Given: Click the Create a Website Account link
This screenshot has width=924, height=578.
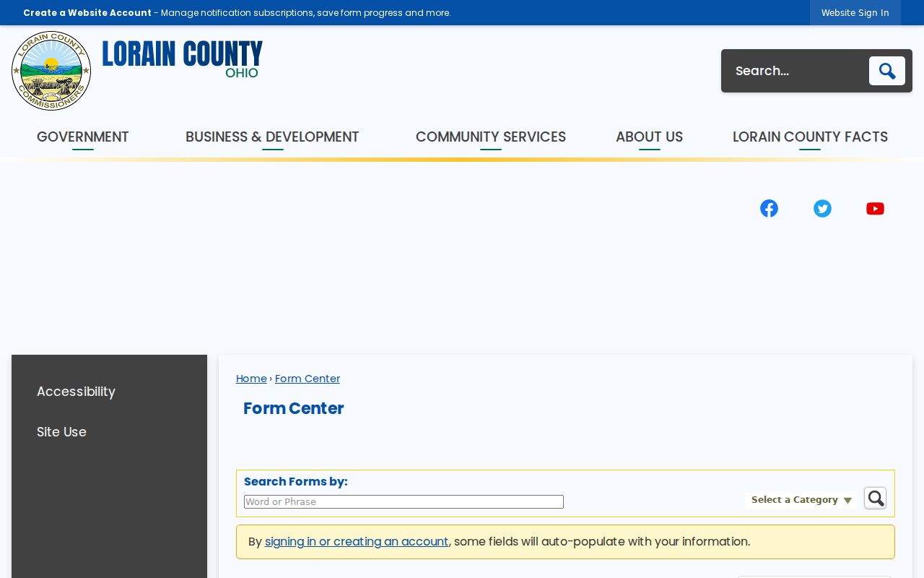Looking at the screenshot, I should [x=87, y=12].
